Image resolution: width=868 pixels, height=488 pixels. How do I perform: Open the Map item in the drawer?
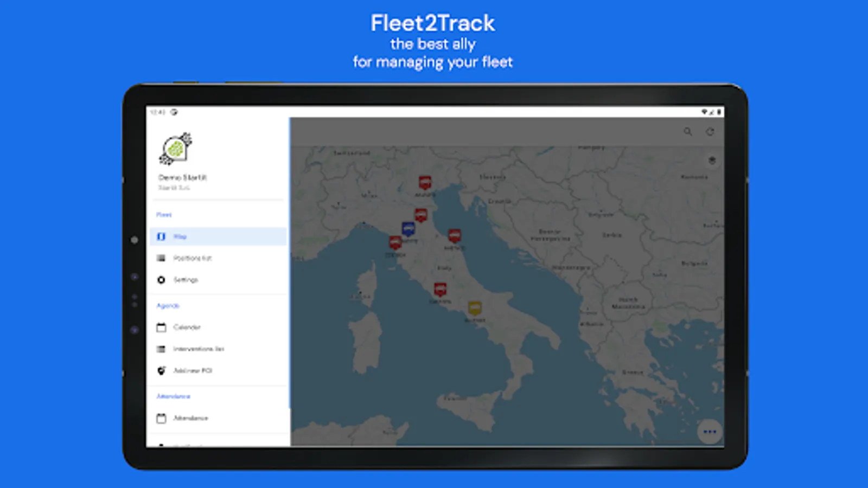218,236
